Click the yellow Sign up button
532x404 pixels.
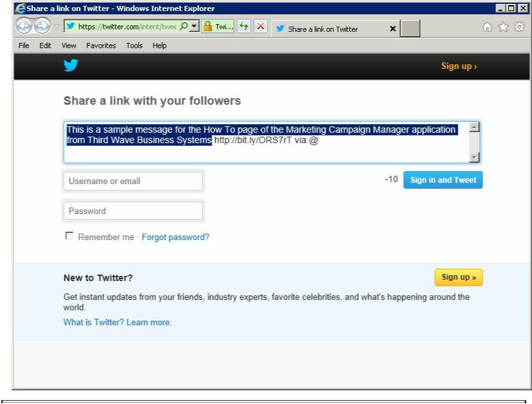[458, 277]
